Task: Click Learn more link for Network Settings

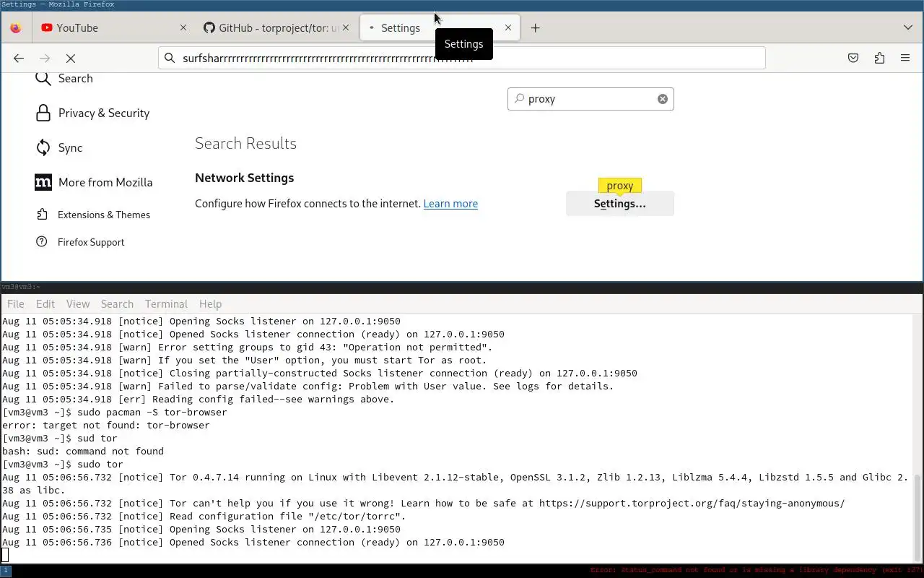Action: coord(450,204)
